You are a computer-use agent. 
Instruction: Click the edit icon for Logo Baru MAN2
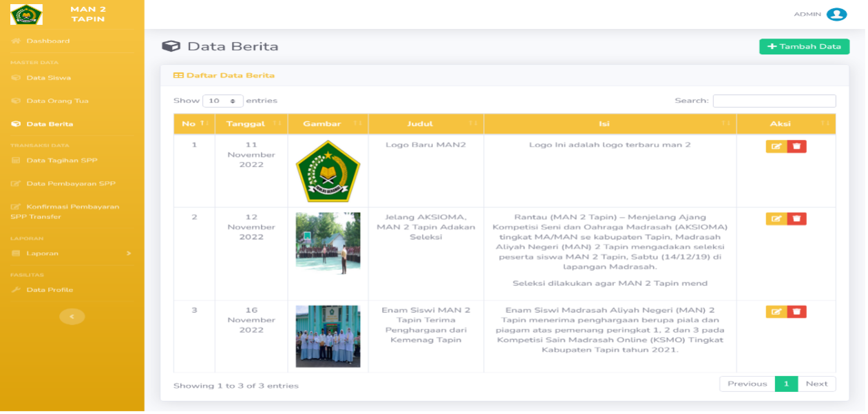[x=776, y=147]
